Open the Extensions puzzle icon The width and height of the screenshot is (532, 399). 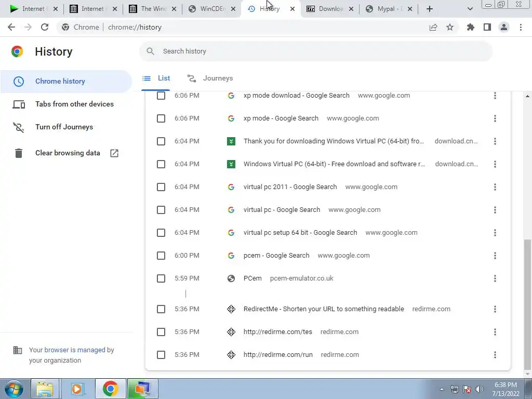[x=471, y=27]
